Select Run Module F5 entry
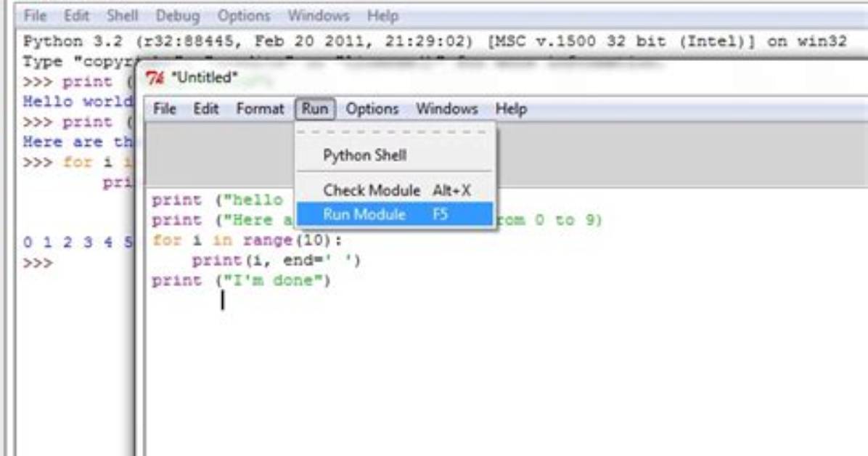The width and height of the screenshot is (868, 456). (x=394, y=214)
